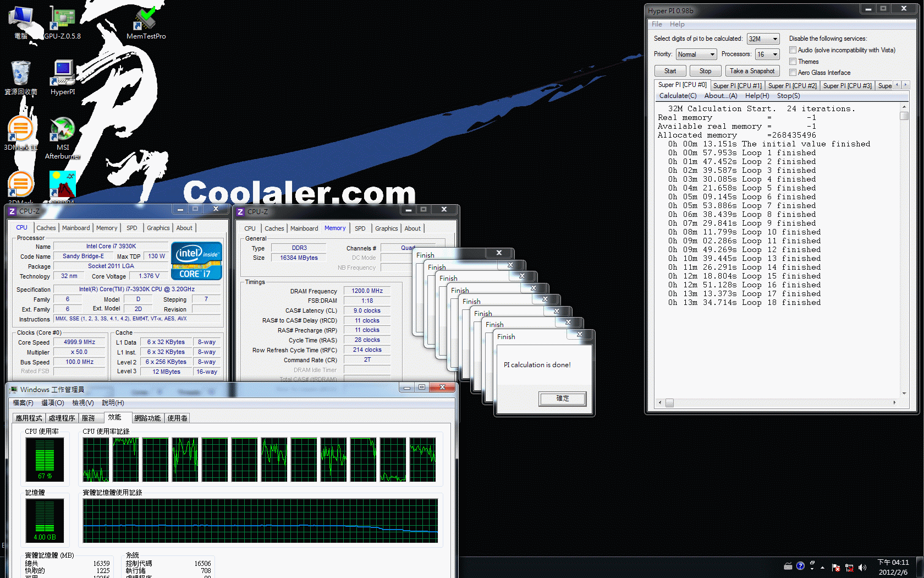This screenshot has width=924, height=578.
Task: Open the volcano-picture shortcut icon on the desktop
Action: point(62,185)
